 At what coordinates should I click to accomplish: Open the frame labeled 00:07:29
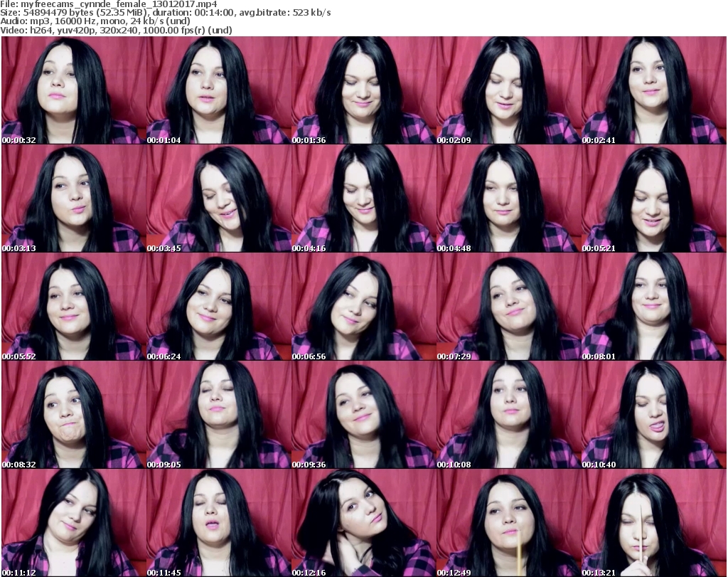coord(508,307)
